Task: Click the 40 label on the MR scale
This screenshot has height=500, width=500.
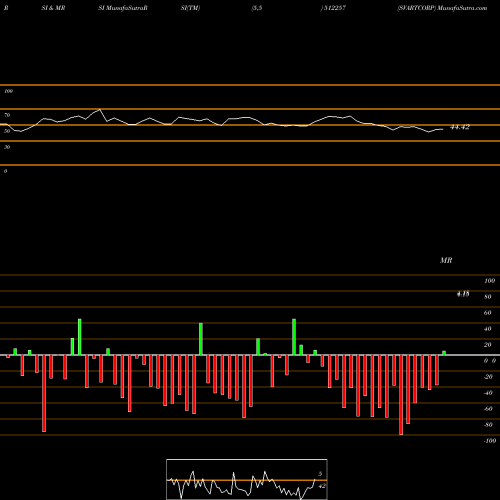Action: pyautogui.click(x=488, y=329)
